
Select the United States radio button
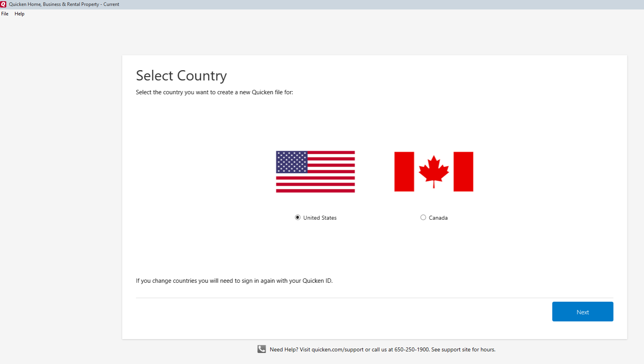tap(298, 217)
